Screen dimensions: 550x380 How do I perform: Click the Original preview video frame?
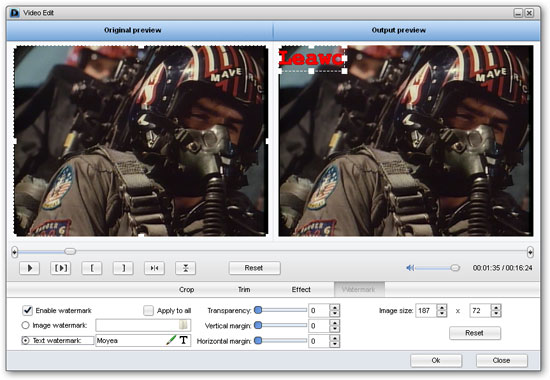(x=141, y=141)
